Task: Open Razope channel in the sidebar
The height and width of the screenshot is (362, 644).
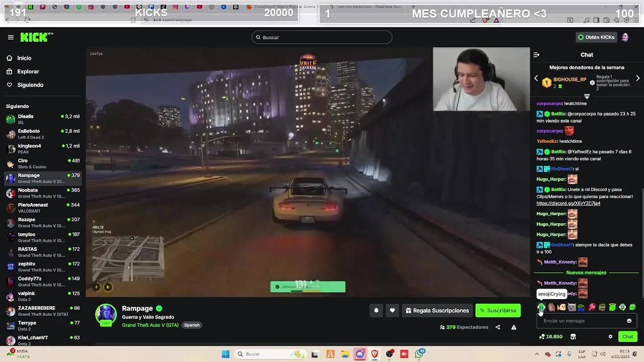Action: point(43,222)
